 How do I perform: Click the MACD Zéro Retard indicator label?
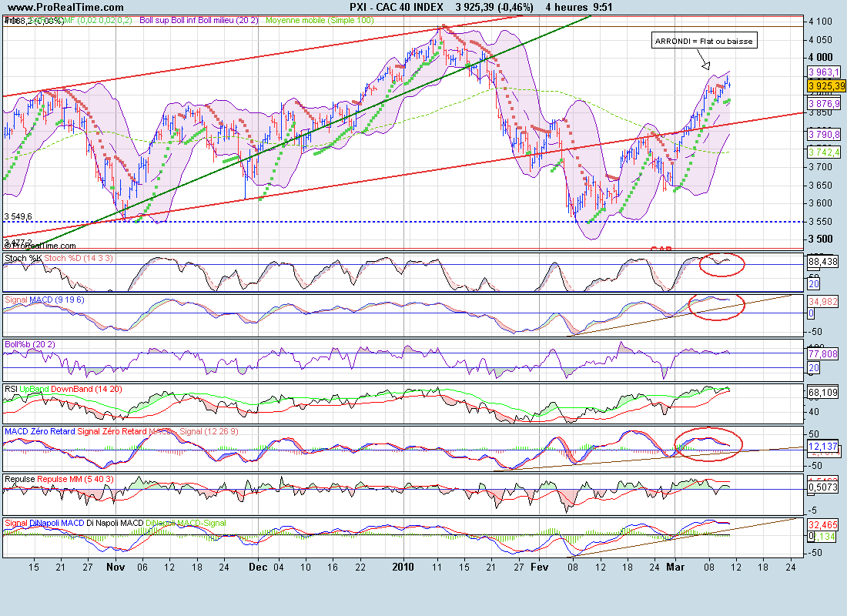pos(40,431)
